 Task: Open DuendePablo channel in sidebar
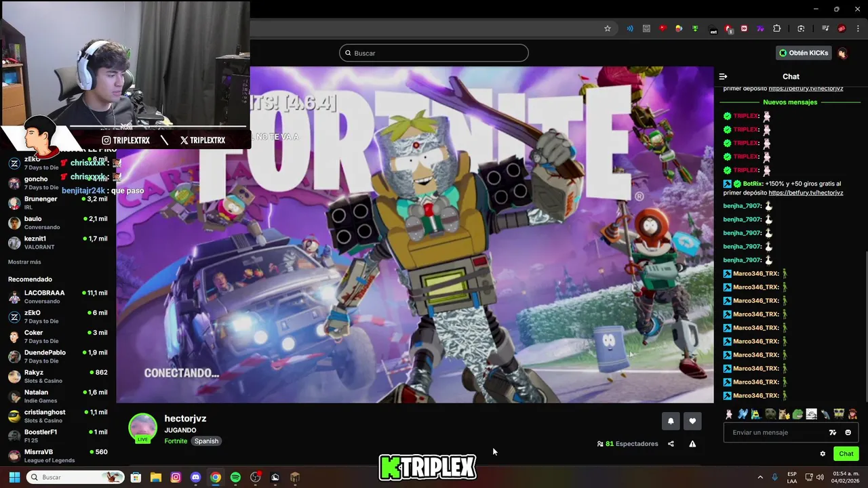[58, 357]
